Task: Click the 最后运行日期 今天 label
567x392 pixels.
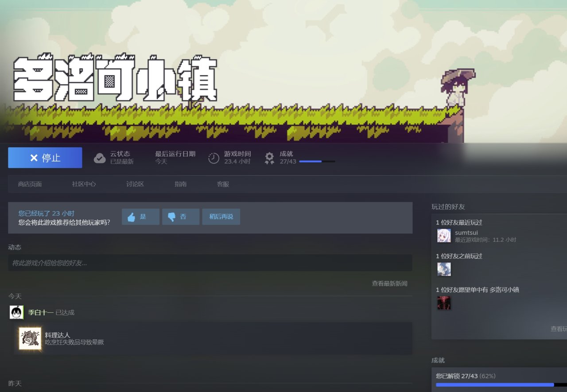Action: coord(175,158)
